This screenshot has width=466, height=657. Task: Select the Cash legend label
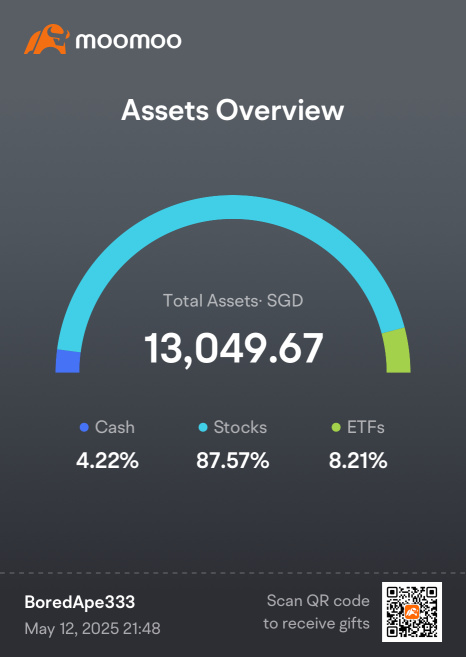pyautogui.click(x=115, y=427)
